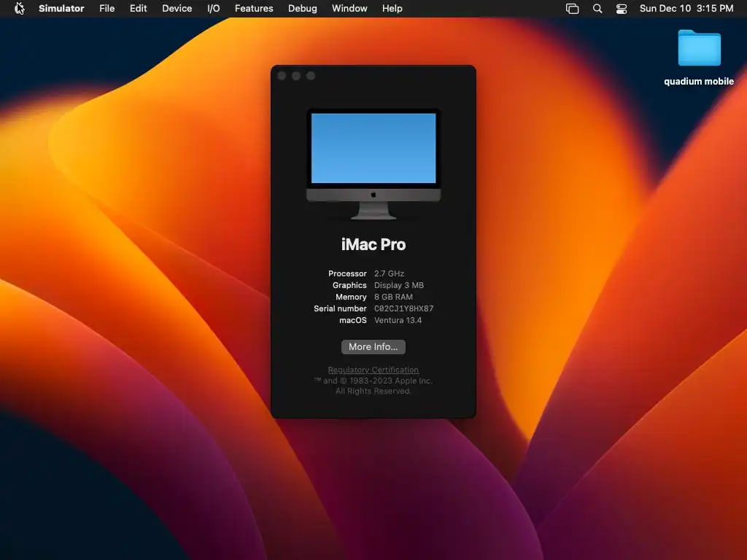Open the Apple menu icon
This screenshot has width=747, height=560.
tap(19, 8)
